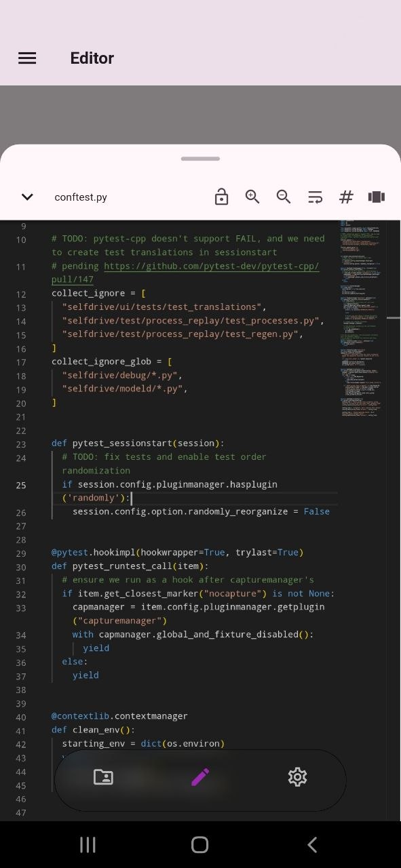Toggle line numbers with hash icon
Image resolution: width=401 pixels, height=868 pixels.
[346, 197]
